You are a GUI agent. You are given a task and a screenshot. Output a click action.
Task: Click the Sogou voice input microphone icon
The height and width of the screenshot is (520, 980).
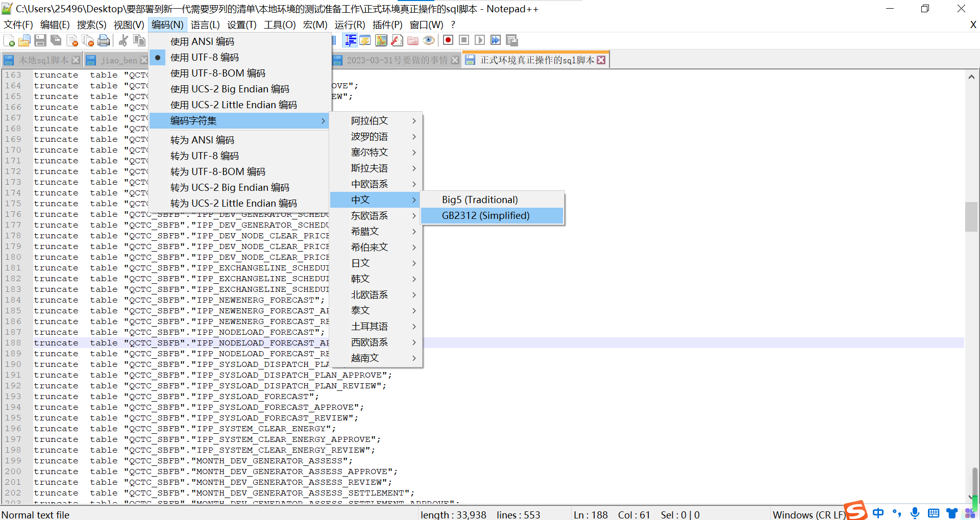coord(915,513)
